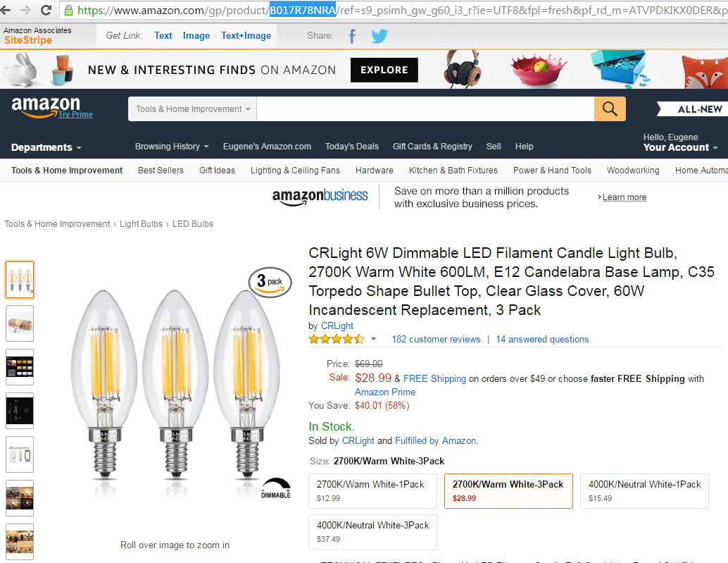This screenshot has width=728, height=563.
Task: Open Tools & Home Improvement search category dropdown
Action: [193, 109]
